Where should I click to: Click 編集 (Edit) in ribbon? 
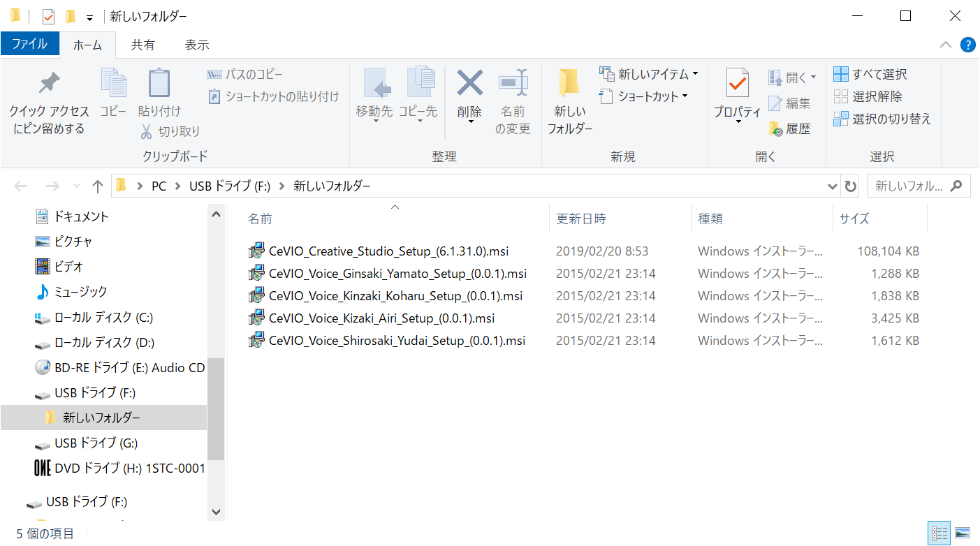pos(789,103)
